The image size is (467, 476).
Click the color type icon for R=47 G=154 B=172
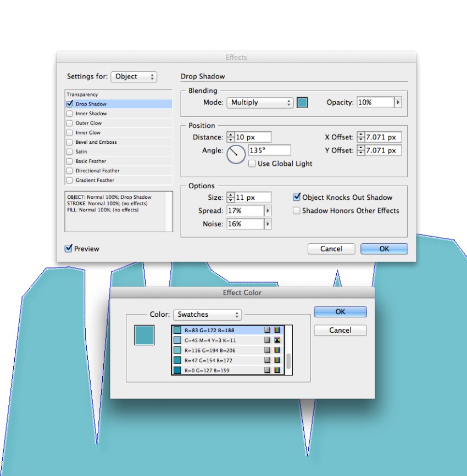click(x=267, y=360)
